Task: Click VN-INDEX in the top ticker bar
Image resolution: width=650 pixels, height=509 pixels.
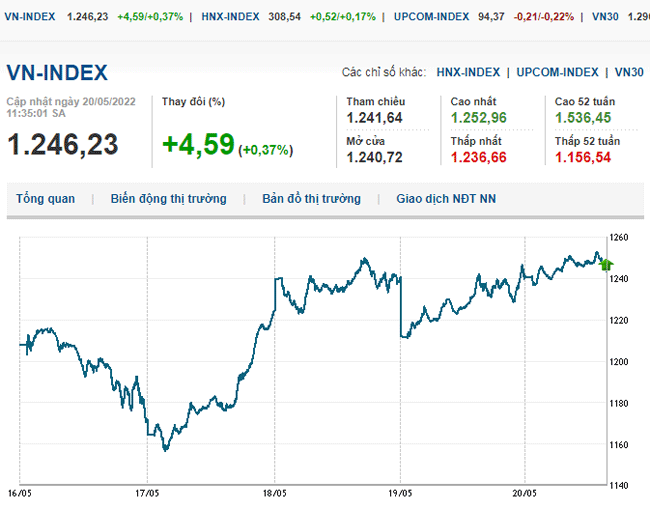Action: (x=29, y=17)
